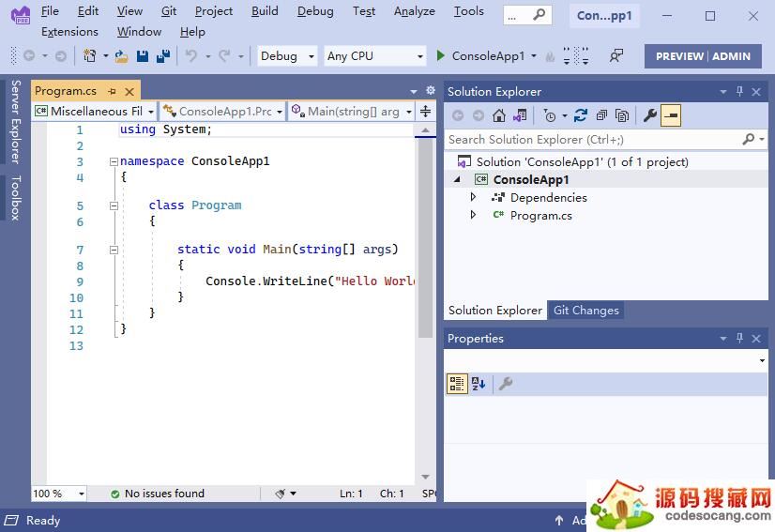Open the Extensions menu
The height and width of the screenshot is (532, 775).
coord(69,32)
